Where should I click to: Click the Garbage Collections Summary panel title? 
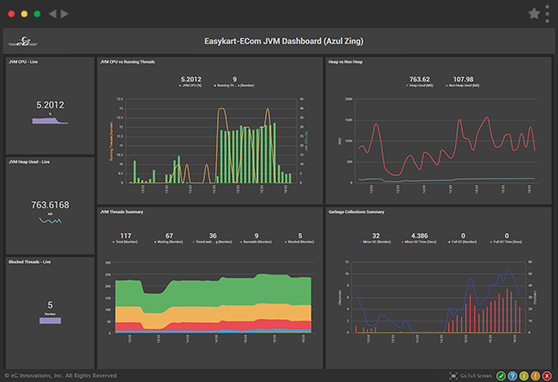pos(356,212)
